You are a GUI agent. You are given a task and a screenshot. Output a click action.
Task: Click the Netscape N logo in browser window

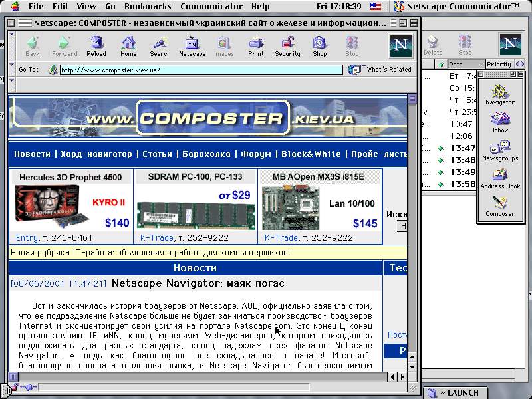coord(401,46)
